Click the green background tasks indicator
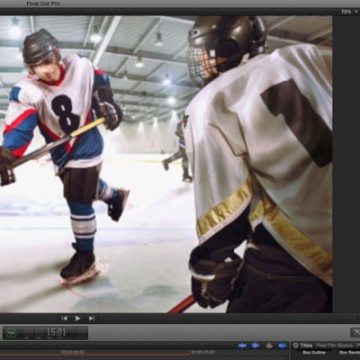Image resolution: width=360 pixels, height=360 pixels. (x=12, y=333)
